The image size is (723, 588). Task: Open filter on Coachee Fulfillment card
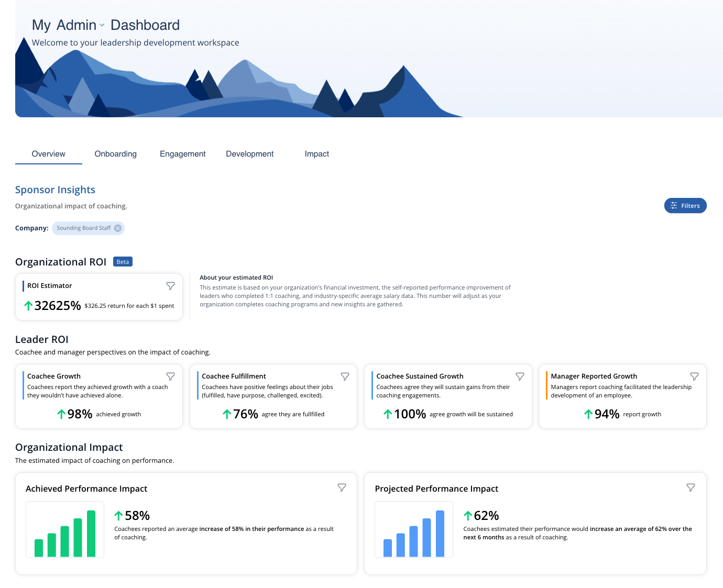(x=345, y=376)
